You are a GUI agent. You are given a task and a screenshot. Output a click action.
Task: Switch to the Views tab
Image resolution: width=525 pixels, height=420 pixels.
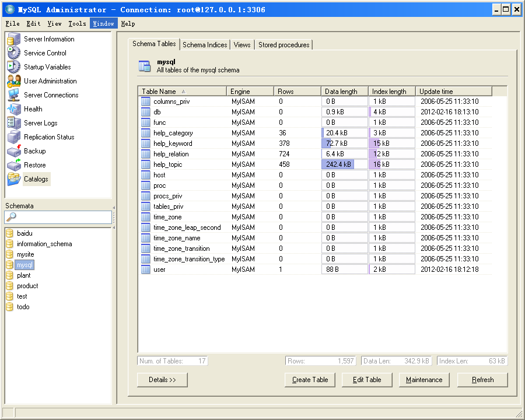click(x=242, y=45)
